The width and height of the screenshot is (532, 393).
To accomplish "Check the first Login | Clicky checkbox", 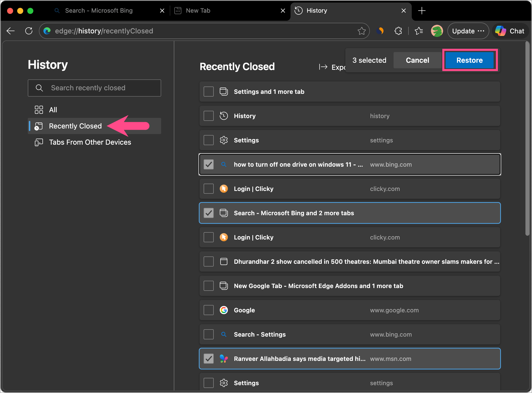I will 209,189.
